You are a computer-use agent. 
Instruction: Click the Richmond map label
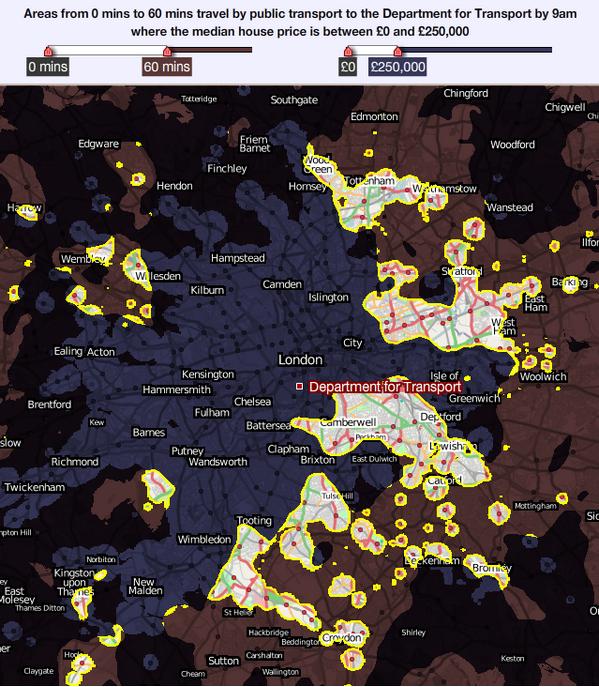click(75, 462)
